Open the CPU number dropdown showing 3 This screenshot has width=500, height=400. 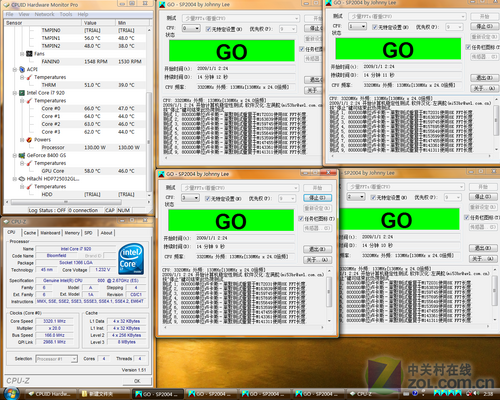(x=190, y=198)
